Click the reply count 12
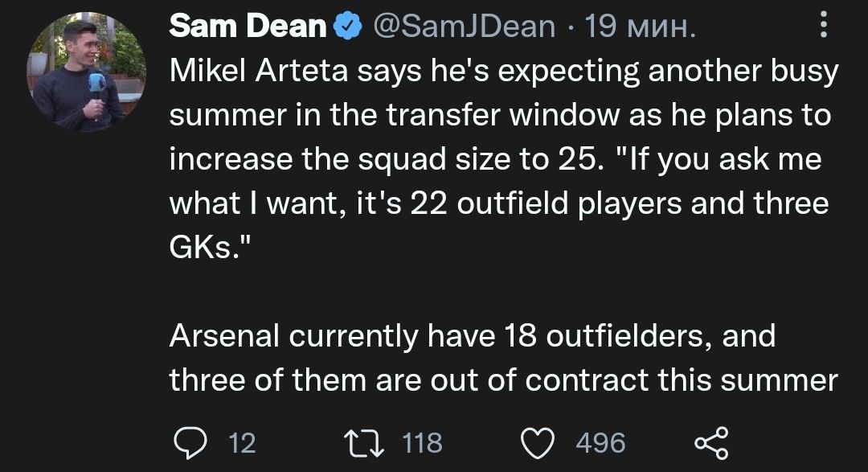The width and height of the screenshot is (868, 472). (x=242, y=442)
